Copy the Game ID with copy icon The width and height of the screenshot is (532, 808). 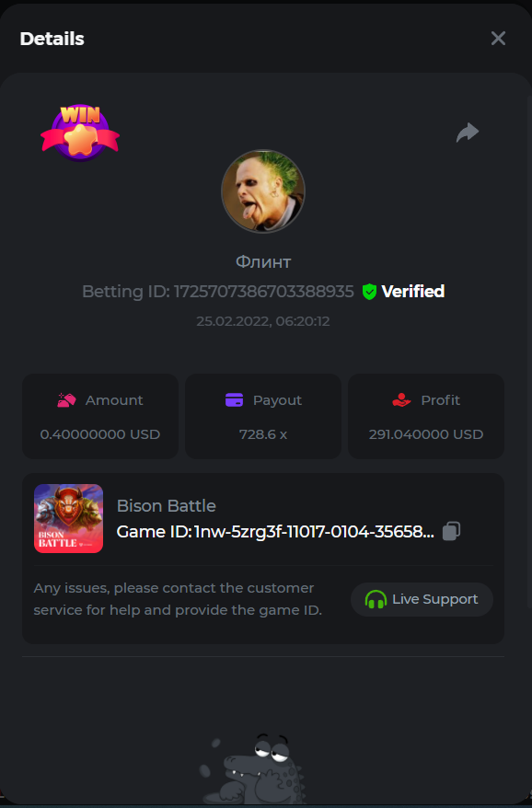coord(451,531)
